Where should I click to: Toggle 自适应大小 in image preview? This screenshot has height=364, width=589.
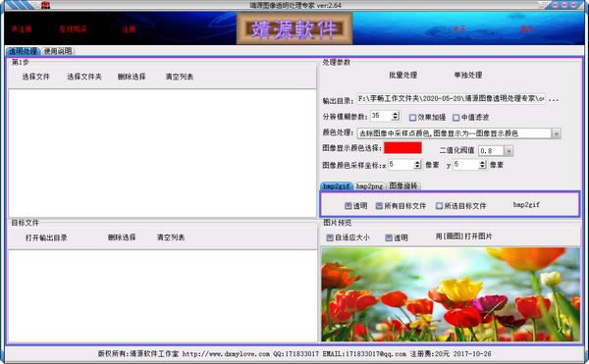tap(330, 237)
